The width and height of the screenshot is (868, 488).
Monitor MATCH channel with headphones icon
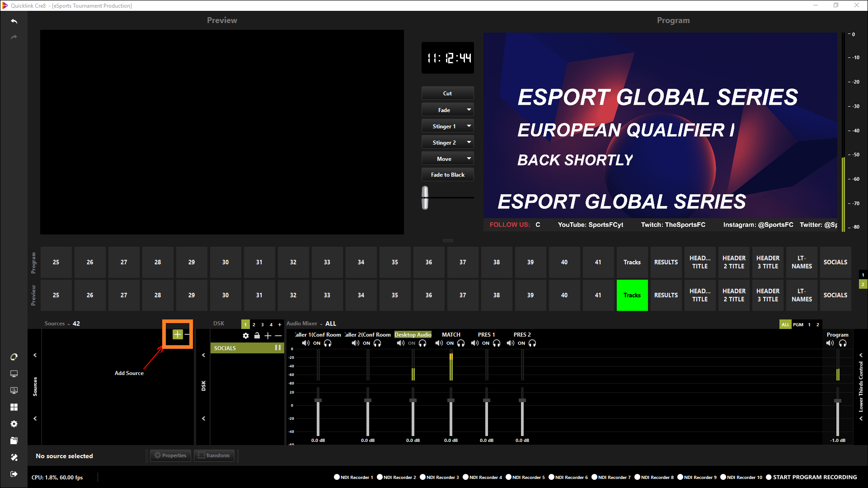(x=461, y=343)
